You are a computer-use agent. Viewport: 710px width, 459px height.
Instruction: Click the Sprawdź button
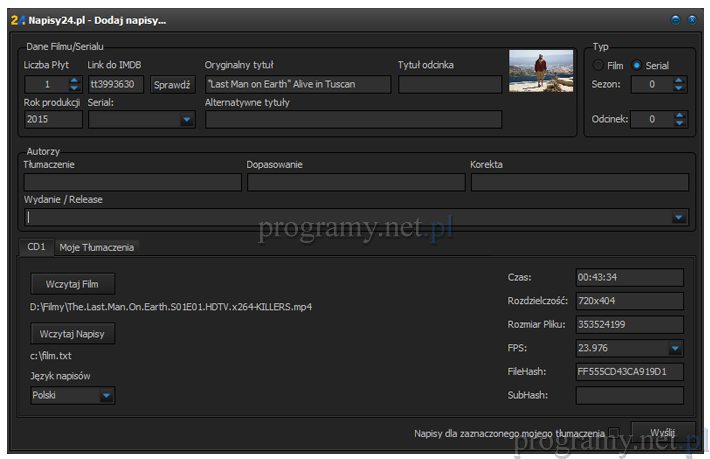(x=173, y=85)
